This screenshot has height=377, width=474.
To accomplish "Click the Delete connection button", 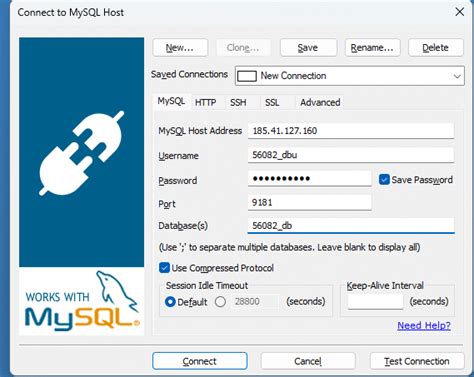I will point(435,48).
